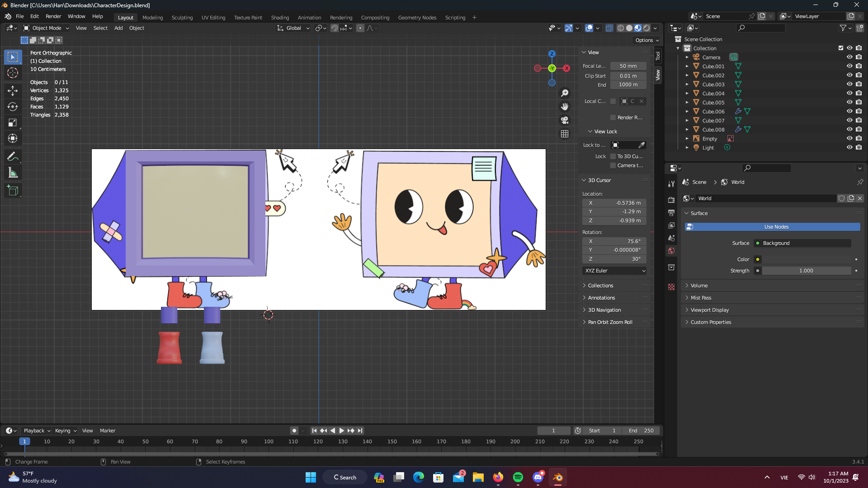Image resolution: width=868 pixels, height=488 pixels.
Task: Open World properties tab icon
Action: pyautogui.click(x=671, y=251)
